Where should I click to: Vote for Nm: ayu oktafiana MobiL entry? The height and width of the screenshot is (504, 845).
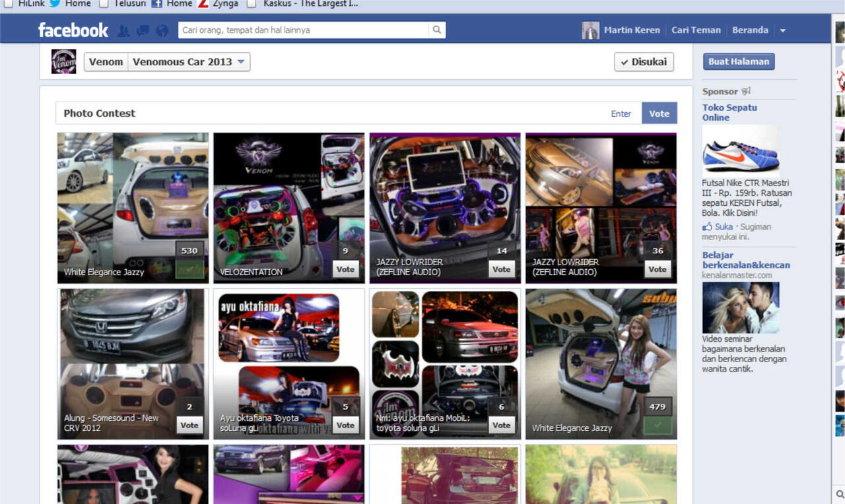click(x=502, y=425)
